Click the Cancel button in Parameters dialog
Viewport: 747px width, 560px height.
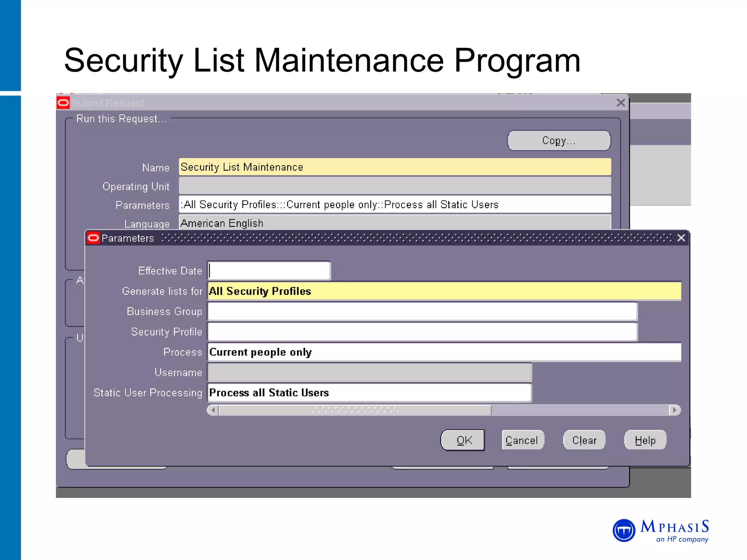(x=522, y=440)
